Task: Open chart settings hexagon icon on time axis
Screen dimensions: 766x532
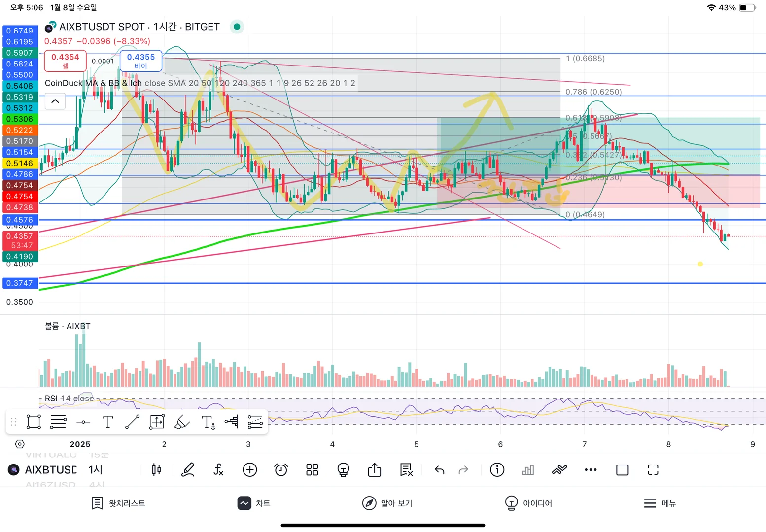Action: (20, 444)
